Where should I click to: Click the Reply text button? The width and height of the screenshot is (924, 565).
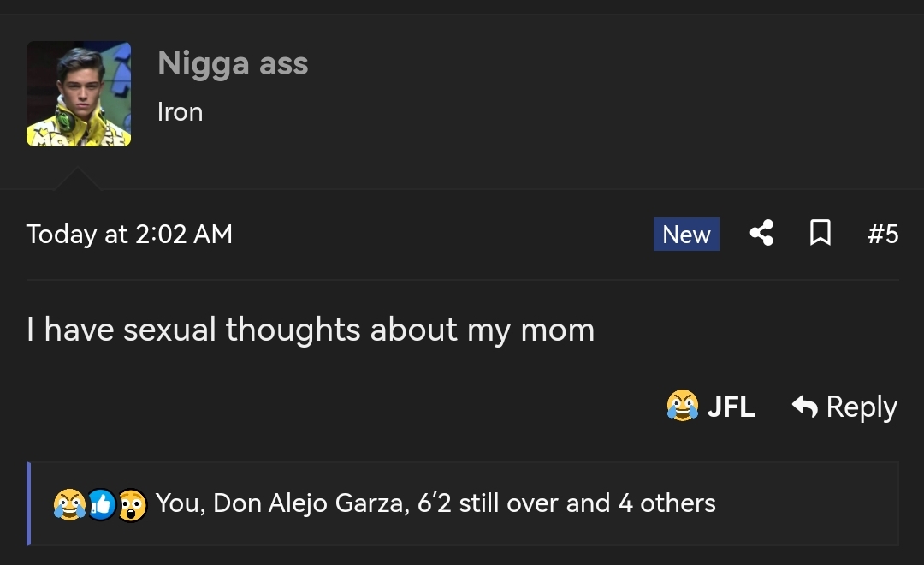click(862, 407)
